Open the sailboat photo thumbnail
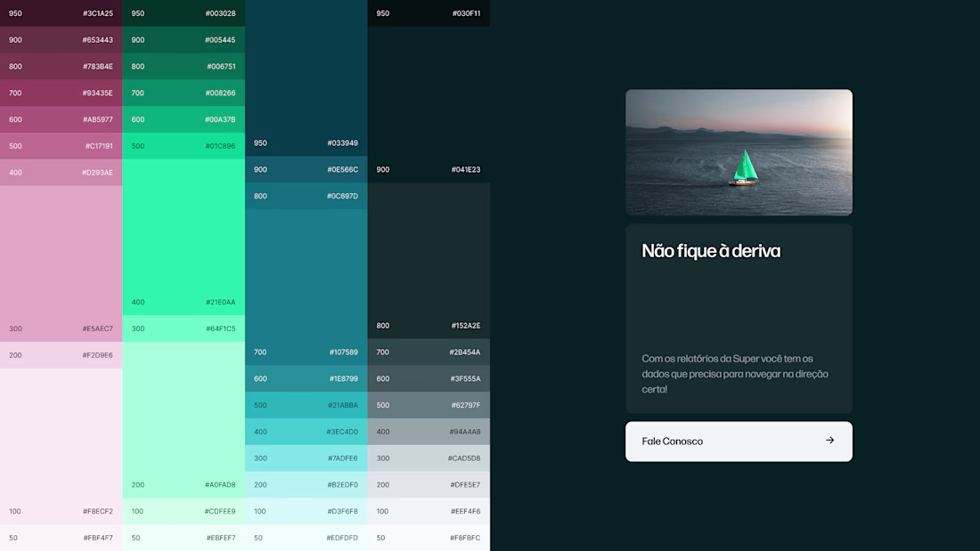The image size is (980, 551). [739, 152]
